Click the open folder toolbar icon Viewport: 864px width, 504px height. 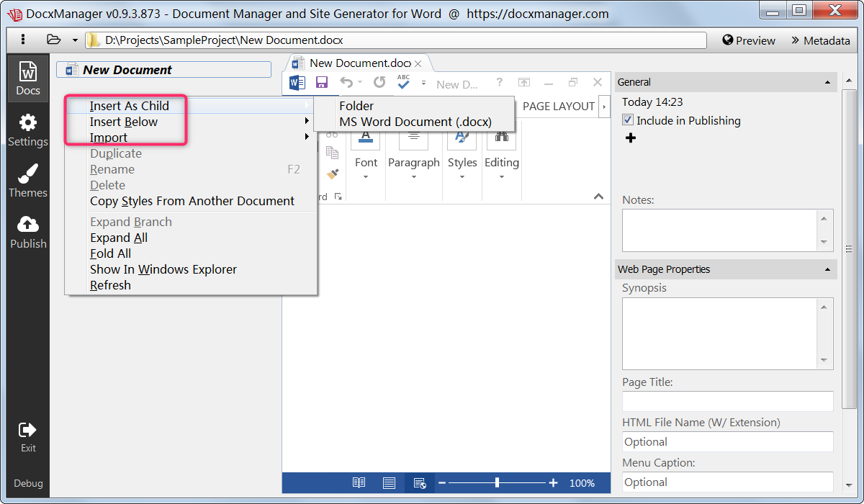54,40
